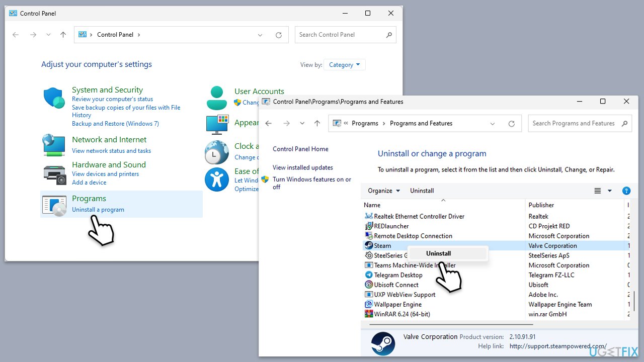Expand the Organize dropdown menu

tap(384, 191)
